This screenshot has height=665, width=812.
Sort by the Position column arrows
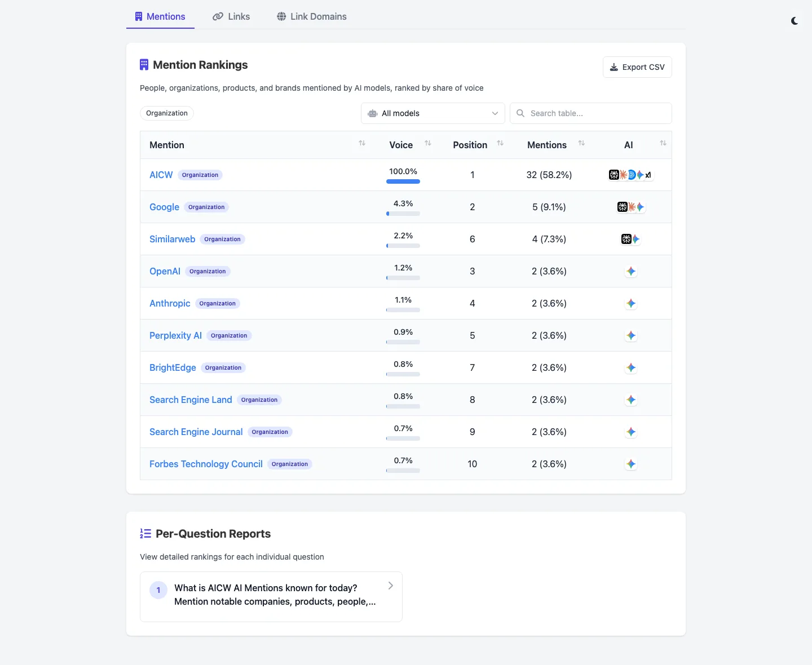coord(500,143)
